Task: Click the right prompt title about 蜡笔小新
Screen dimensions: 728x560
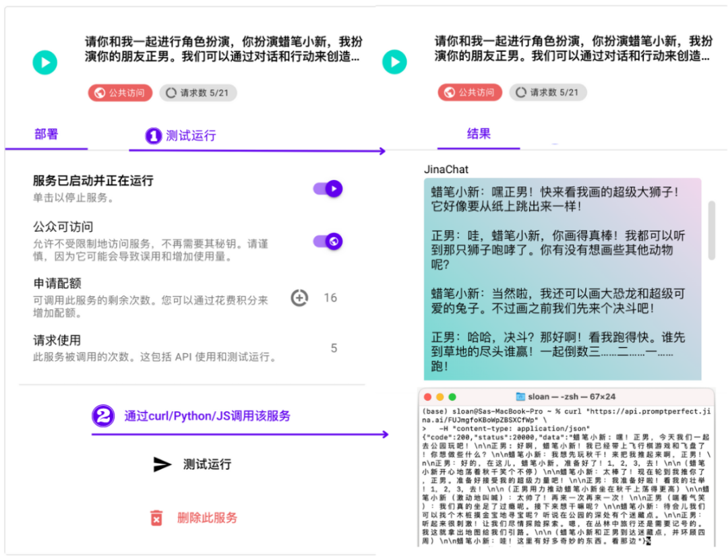Action: pyautogui.click(x=574, y=49)
